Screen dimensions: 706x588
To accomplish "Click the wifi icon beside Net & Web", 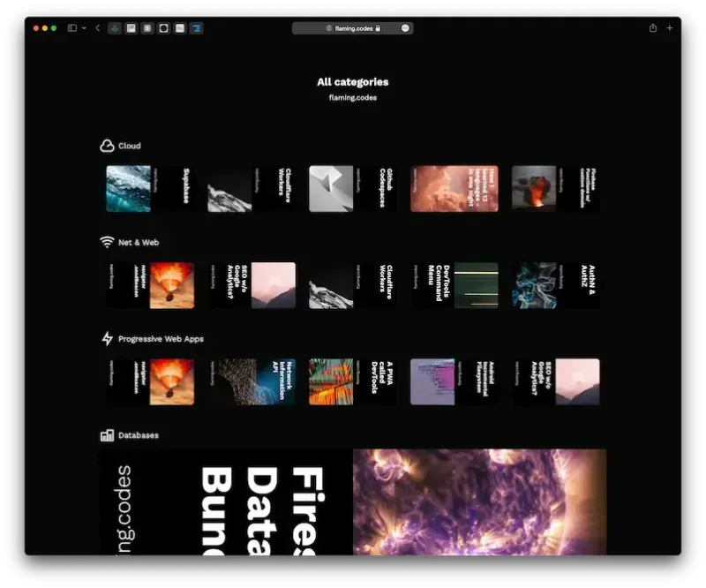I will pos(107,242).
